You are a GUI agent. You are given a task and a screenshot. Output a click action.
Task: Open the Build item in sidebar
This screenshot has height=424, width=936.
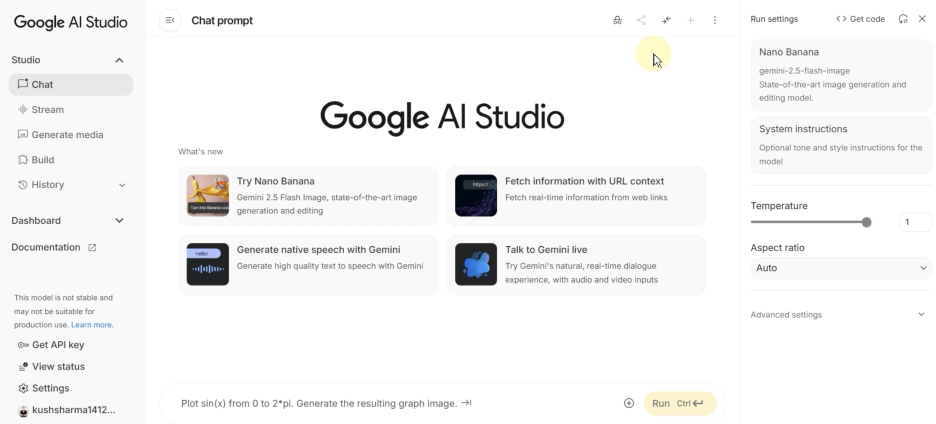70,159
